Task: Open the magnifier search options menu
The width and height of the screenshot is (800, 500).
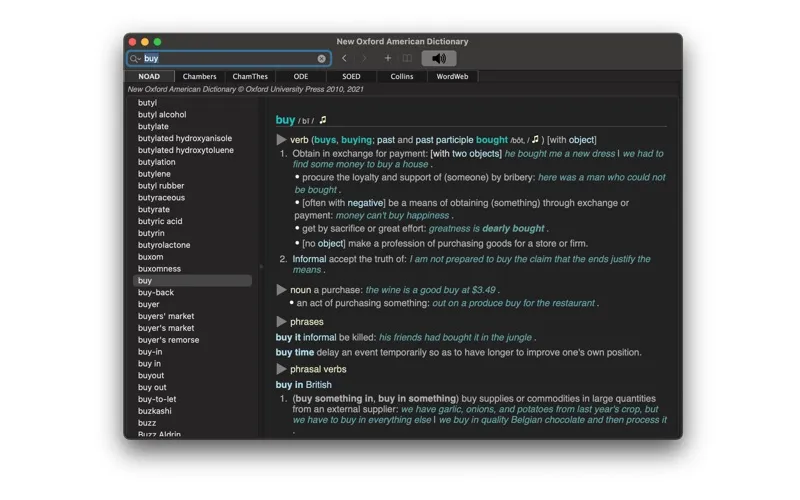Action: click(x=135, y=59)
